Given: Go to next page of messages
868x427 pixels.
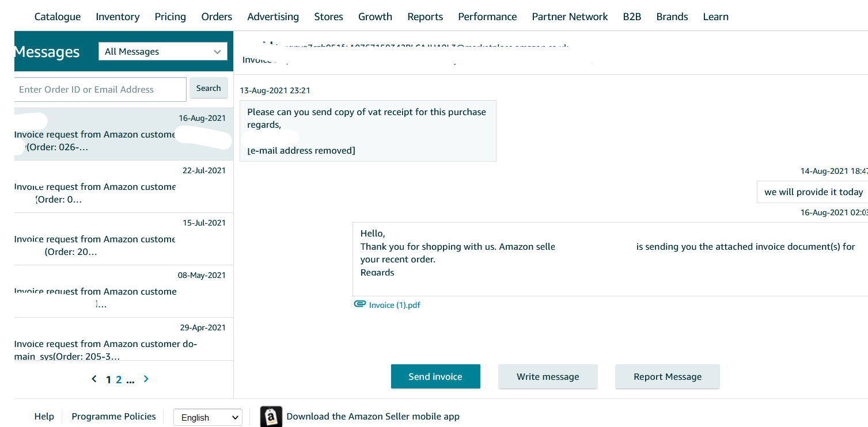Looking at the screenshot, I should pyautogui.click(x=146, y=379).
